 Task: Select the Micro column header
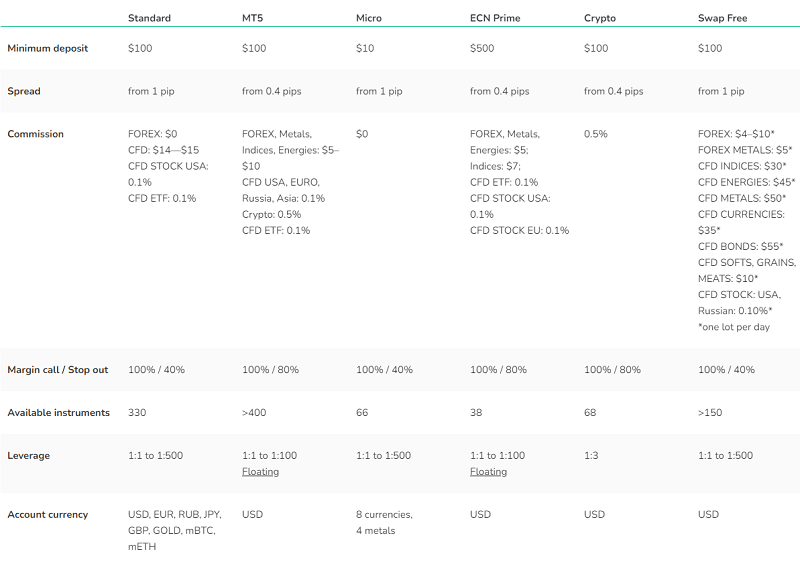click(x=368, y=18)
